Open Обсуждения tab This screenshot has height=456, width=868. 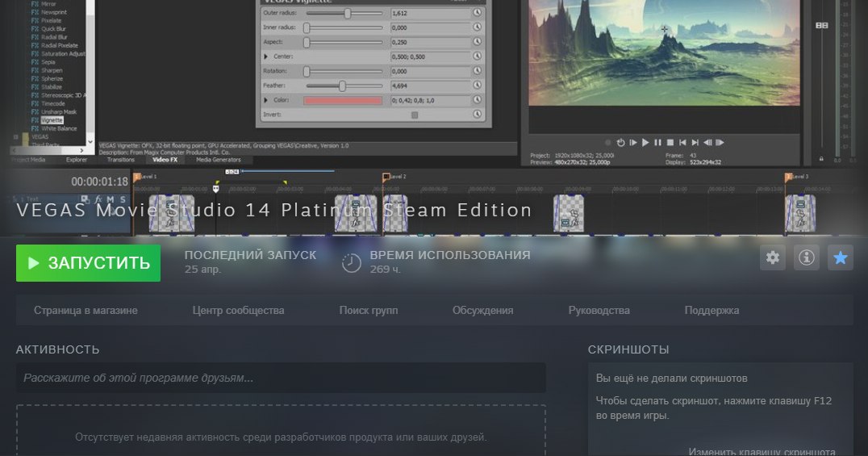click(482, 310)
